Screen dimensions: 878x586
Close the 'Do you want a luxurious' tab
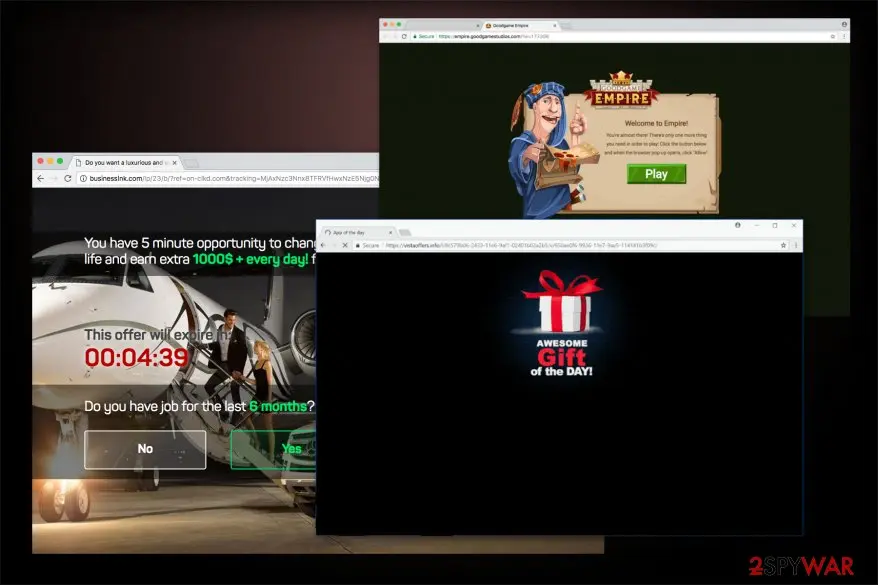pos(175,163)
